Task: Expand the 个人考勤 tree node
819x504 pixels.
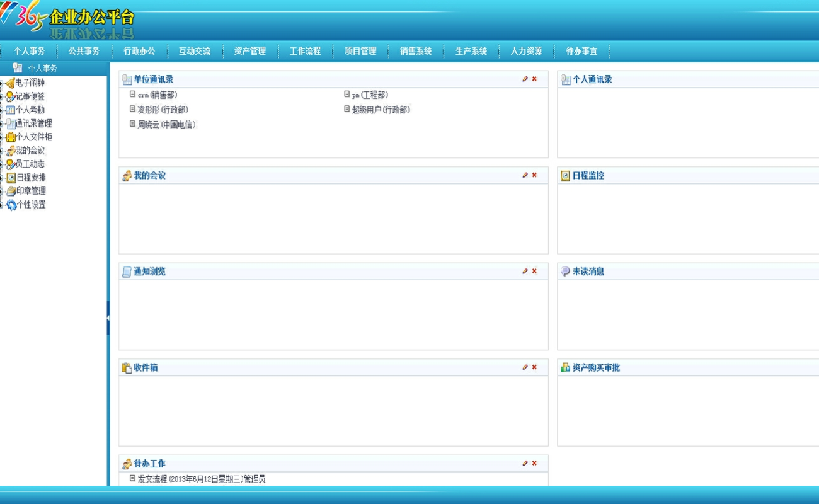Action: [x=2, y=110]
